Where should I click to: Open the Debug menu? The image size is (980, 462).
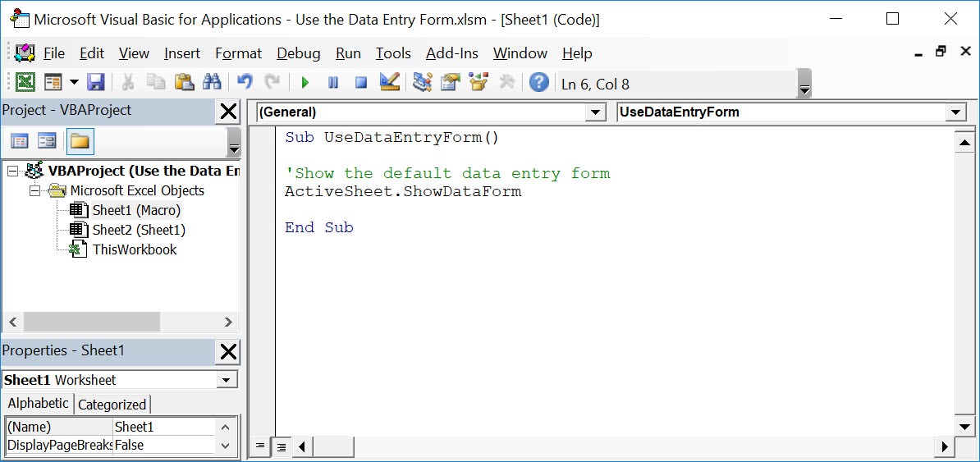[299, 54]
